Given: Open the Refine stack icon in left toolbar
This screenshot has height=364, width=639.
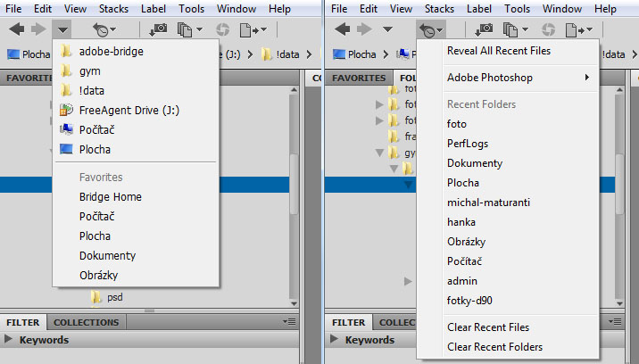Looking at the screenshot, I should (x=183, y=29).
